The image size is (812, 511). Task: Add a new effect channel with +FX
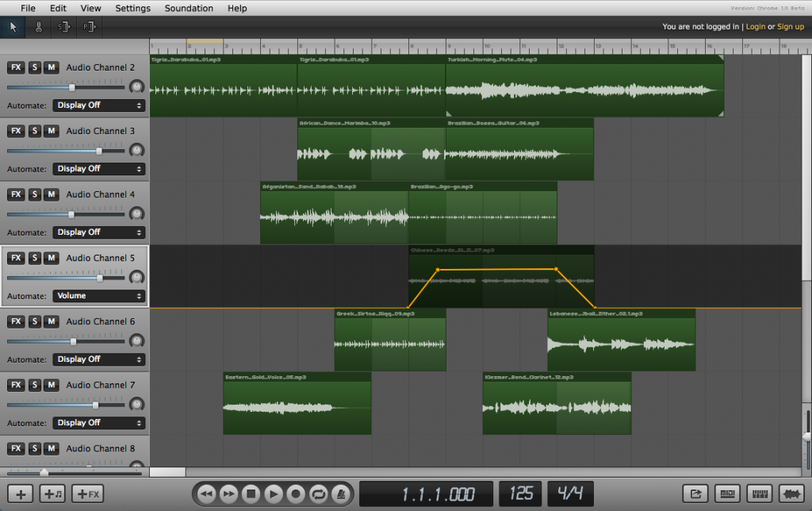click(x=87, y=494)
